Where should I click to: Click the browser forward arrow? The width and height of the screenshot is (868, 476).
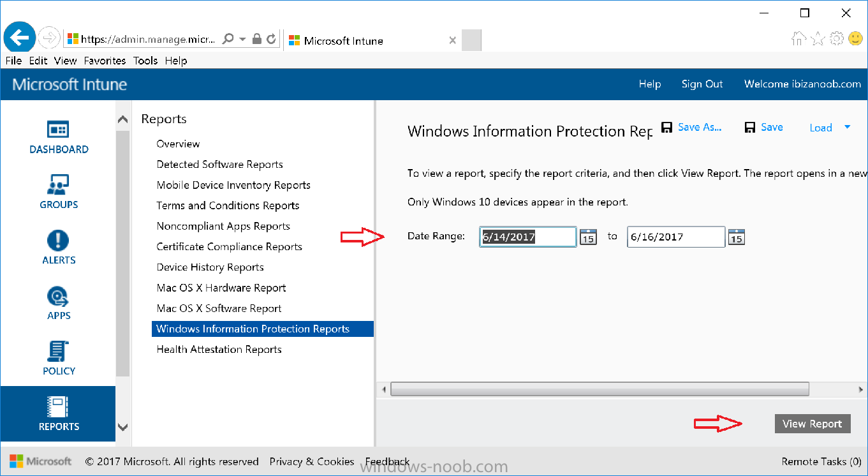[49, 38]
